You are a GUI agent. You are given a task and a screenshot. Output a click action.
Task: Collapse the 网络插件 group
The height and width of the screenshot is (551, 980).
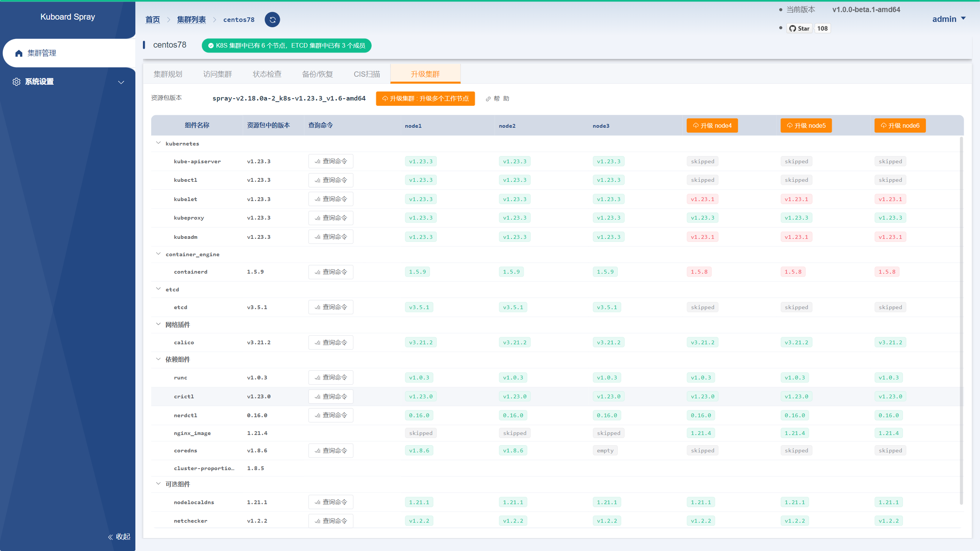coord(158,324)
